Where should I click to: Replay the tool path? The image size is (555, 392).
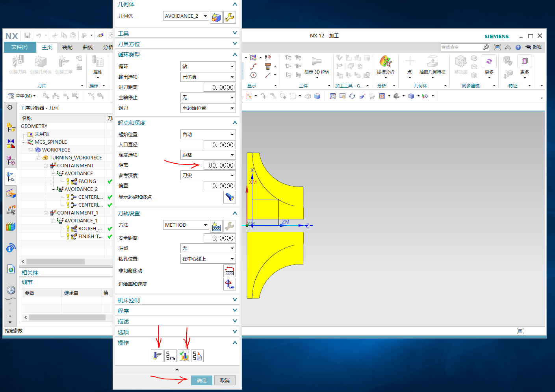pyautogui.click(x=171, y=356)
